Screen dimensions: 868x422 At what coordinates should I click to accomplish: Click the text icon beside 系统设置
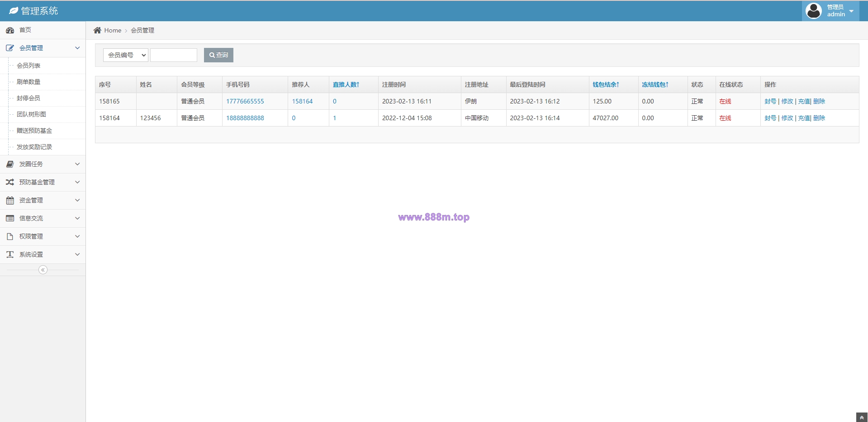coord(10,254)
